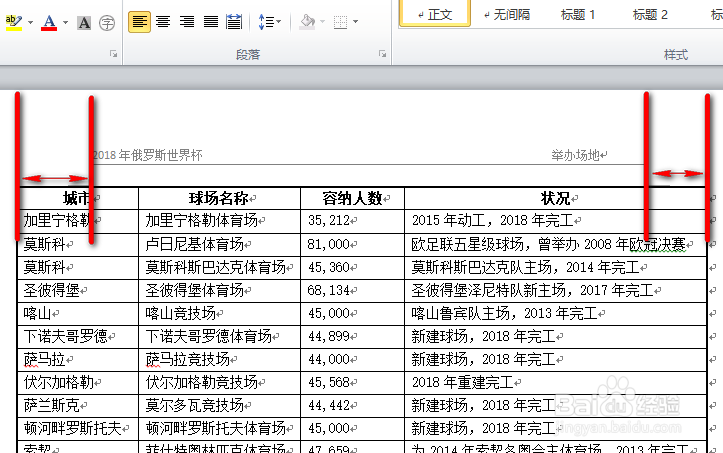The image size is (723, 453).
Task: Click cell 喀山鲁宾队主场，2013 年完工
Action: (555, 314)
